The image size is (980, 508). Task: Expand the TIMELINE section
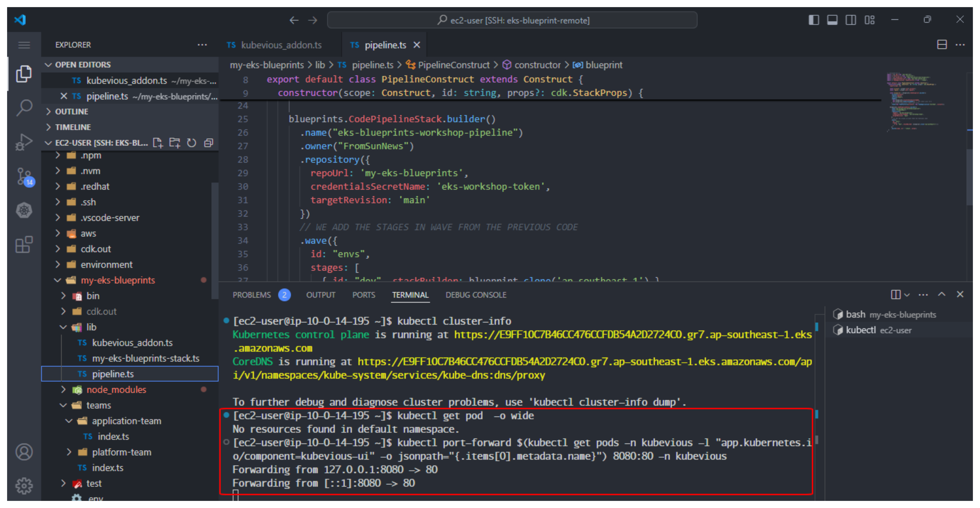(x=73, y=127)
